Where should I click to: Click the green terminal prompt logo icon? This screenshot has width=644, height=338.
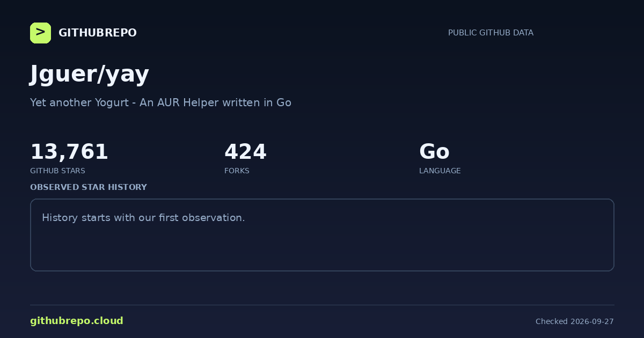point(40,33)
